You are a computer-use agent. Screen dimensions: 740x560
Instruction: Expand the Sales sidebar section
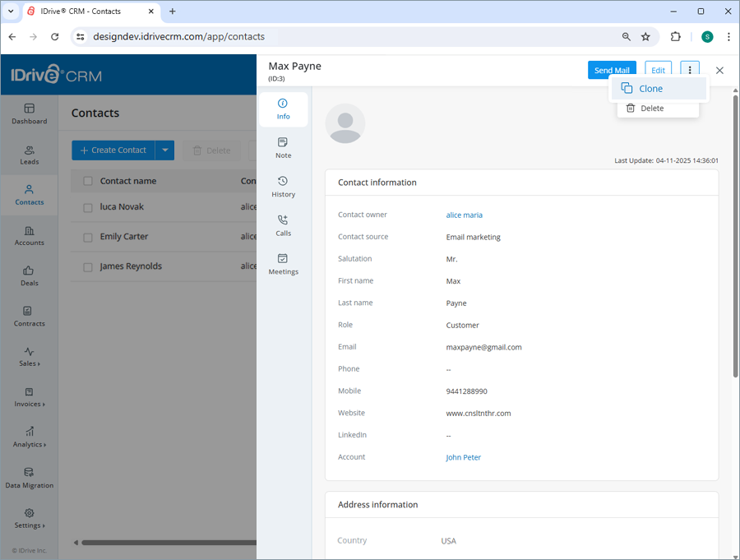click(29, 359)
